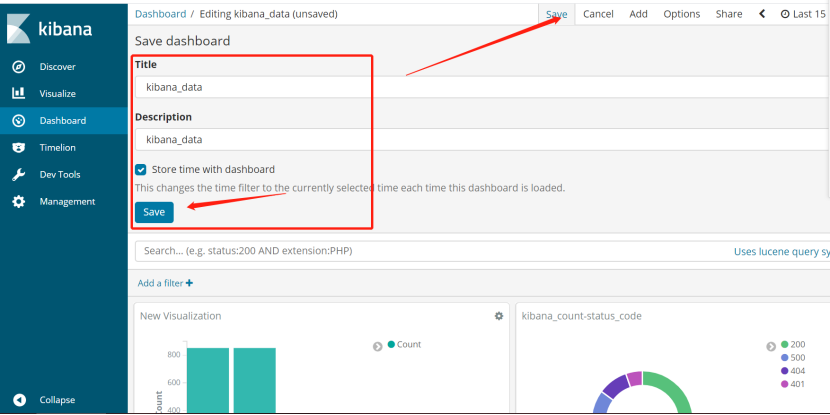This screenshot has height=415, width=830.
Task: Click the Count legend color dot
Action: click(391, 345)
